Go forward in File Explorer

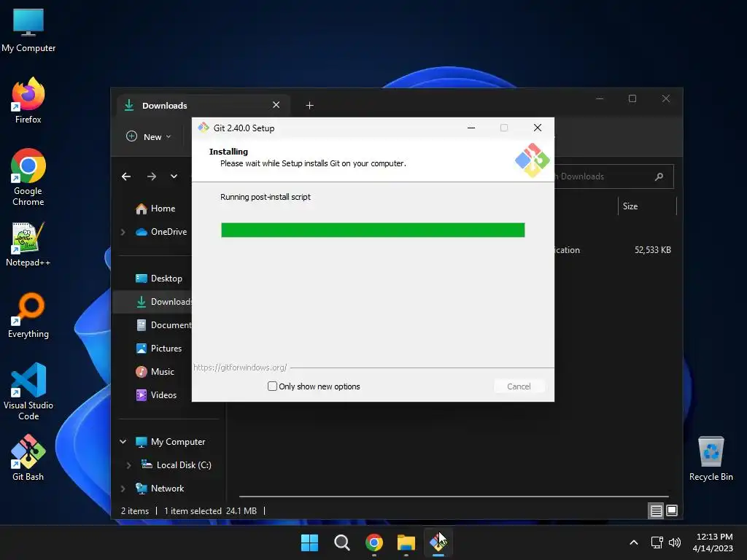(152, 176)
